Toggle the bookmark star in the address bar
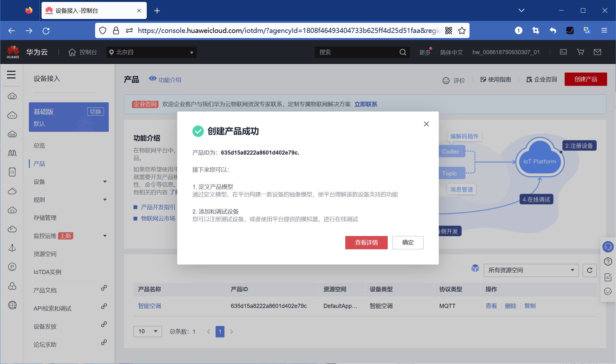 point(462,30)
